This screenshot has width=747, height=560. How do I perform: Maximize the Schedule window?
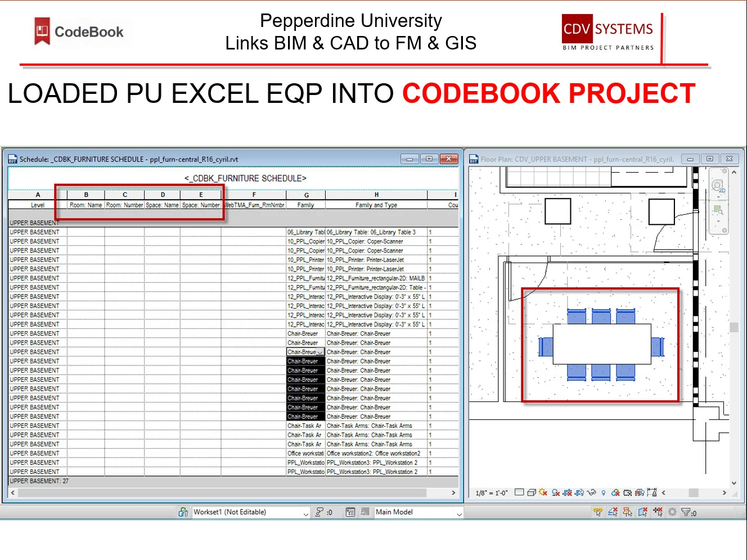pyautogui.click(x=429, y=159)
